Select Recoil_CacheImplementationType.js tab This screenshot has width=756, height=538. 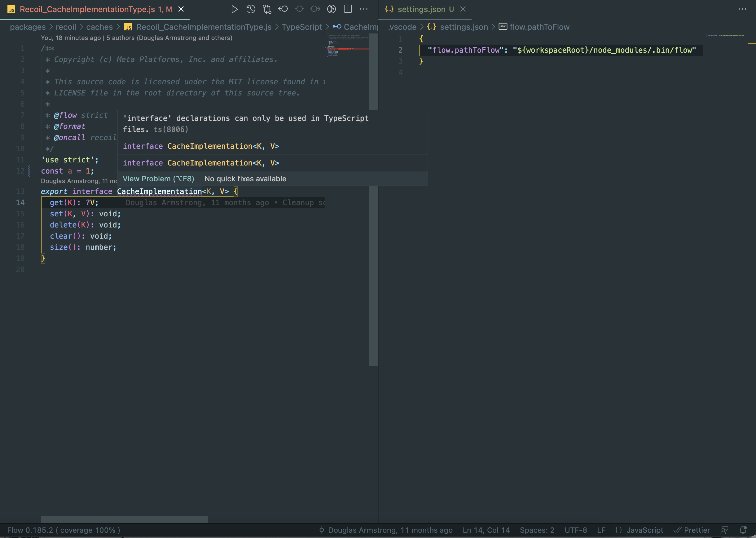click(87, 9)
